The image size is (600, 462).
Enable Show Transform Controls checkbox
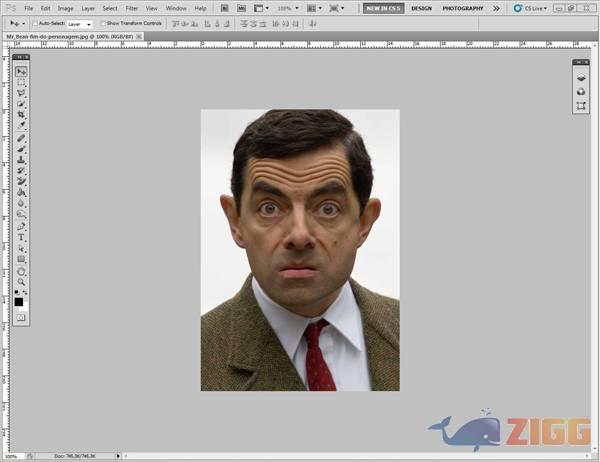coord(103,24)
